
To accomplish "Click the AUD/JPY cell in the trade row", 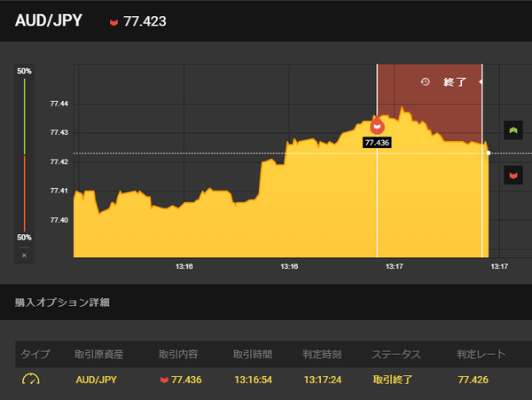I will tap(97, 380).
